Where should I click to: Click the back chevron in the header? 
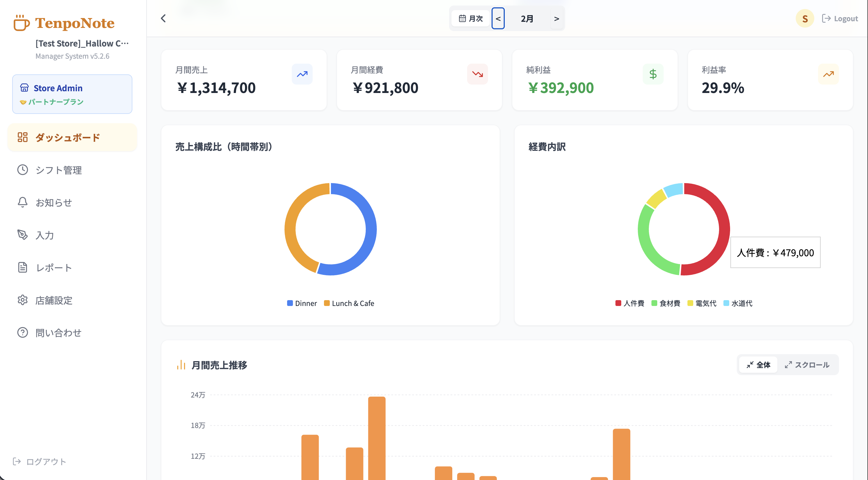tap(163, 18)
